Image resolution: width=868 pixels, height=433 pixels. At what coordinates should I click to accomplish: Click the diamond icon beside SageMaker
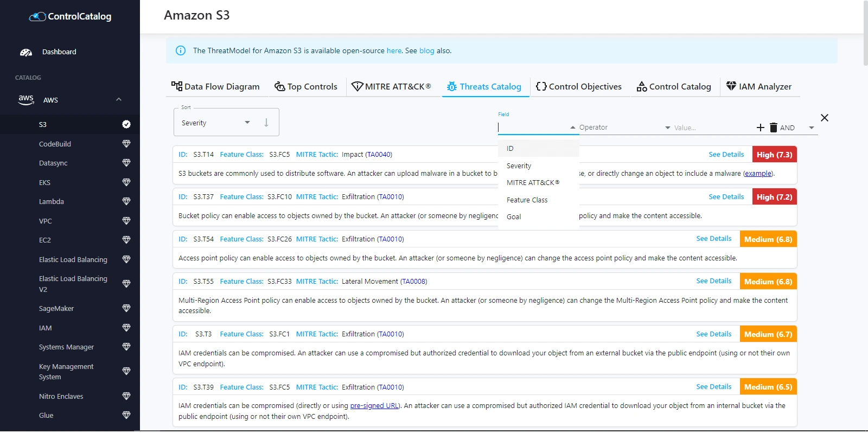(126, 308)
